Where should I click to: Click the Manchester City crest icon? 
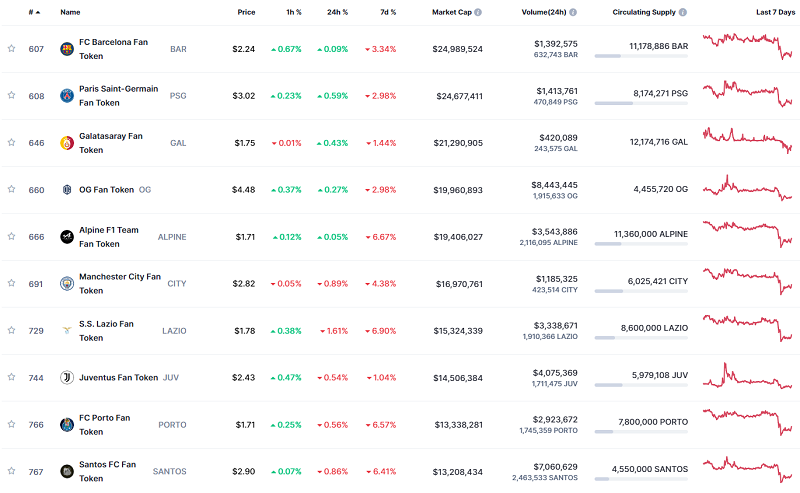tap(67, 283)
